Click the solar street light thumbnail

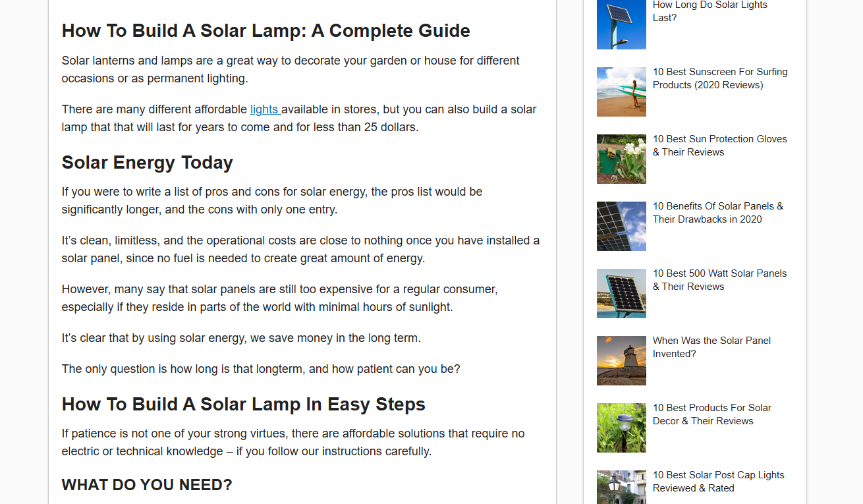pyautogui.click(x=621, y=24)
